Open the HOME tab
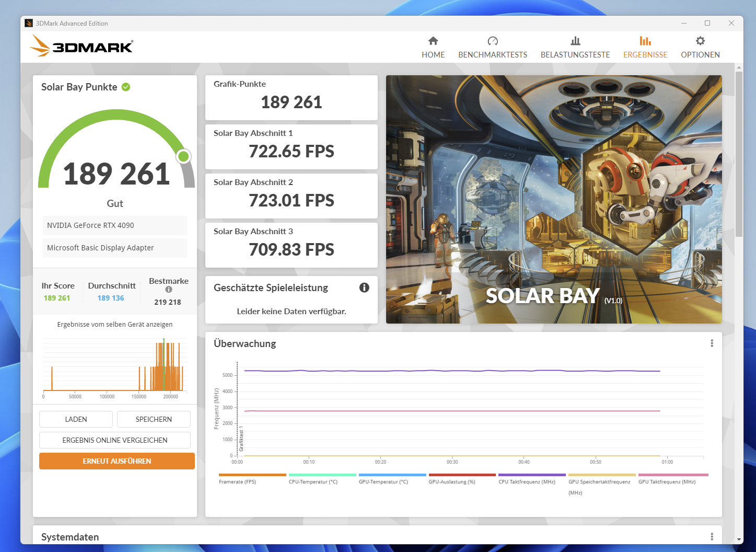 coord(433,47)
